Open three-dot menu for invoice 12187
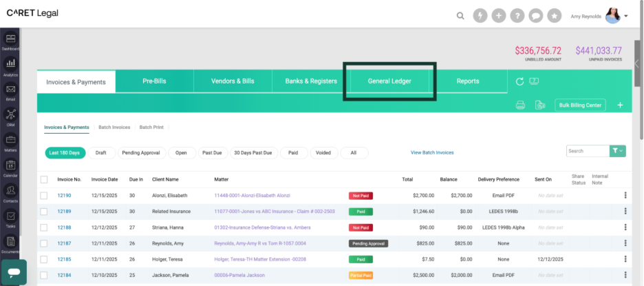Screen dimensions: 644x286 pyautogui.click(x=625, y=243)
